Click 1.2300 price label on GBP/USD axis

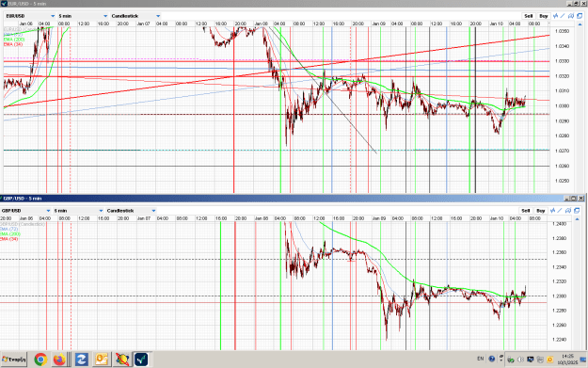coord(559,296)
